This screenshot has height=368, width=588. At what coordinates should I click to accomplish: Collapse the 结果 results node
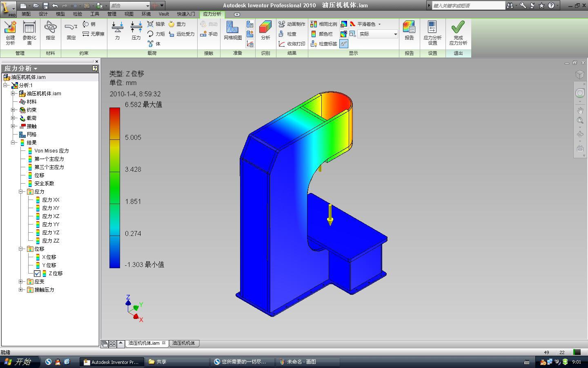(13, 142)
